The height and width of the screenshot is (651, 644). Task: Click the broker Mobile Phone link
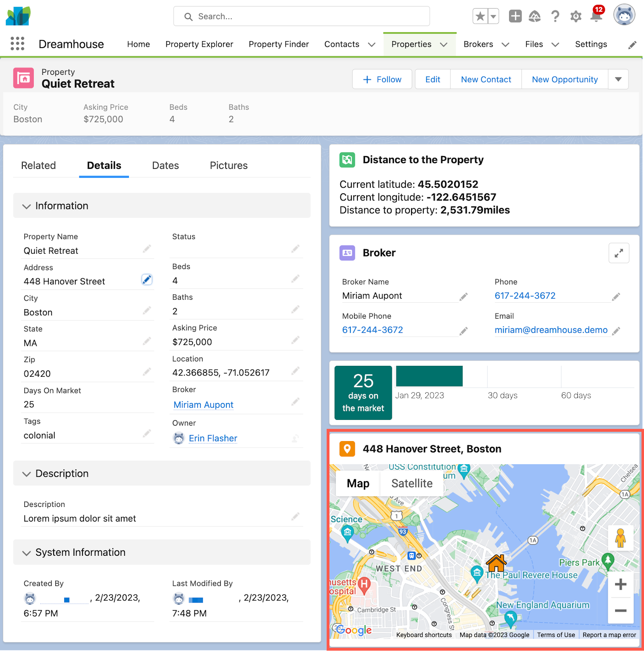pyautogui.click(x=372, y=330)
